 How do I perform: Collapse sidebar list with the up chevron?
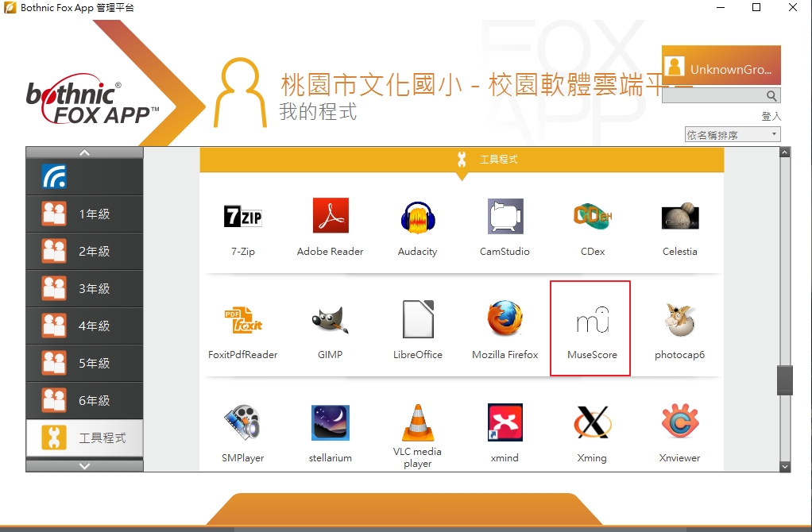pos(84,152)
